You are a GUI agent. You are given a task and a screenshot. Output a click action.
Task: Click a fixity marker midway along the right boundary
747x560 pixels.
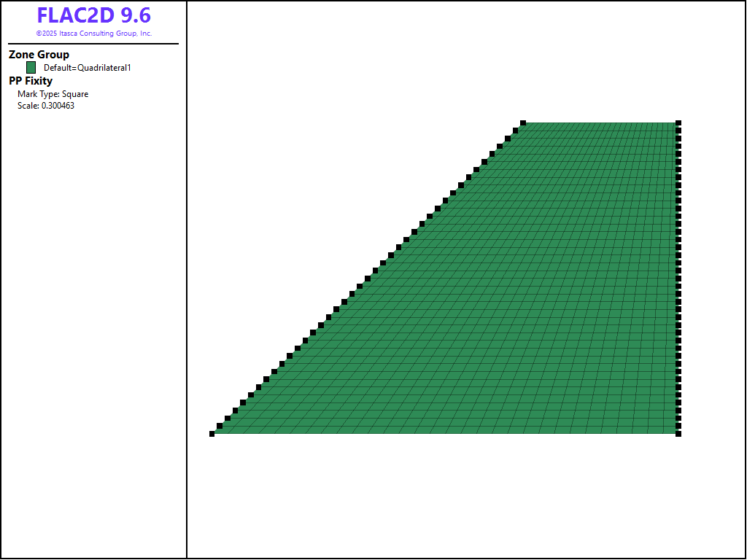pos(678,279)
